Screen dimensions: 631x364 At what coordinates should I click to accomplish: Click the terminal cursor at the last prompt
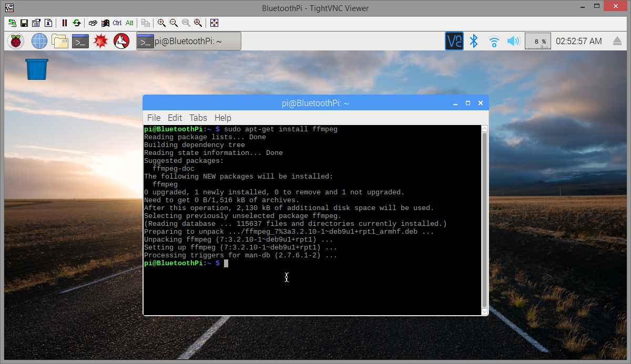pyautogui.click(x=226, y=263)
